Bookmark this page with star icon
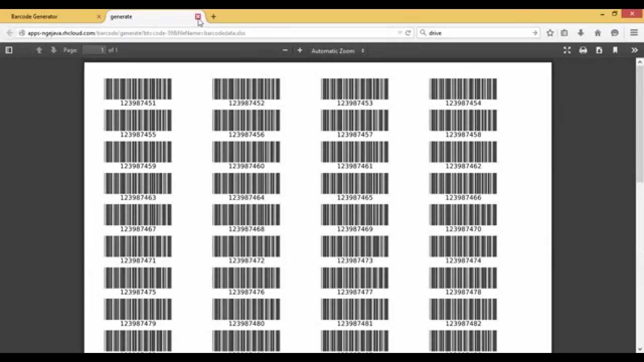The height and width of the screenshot is (362, 644). click(550, 33)
